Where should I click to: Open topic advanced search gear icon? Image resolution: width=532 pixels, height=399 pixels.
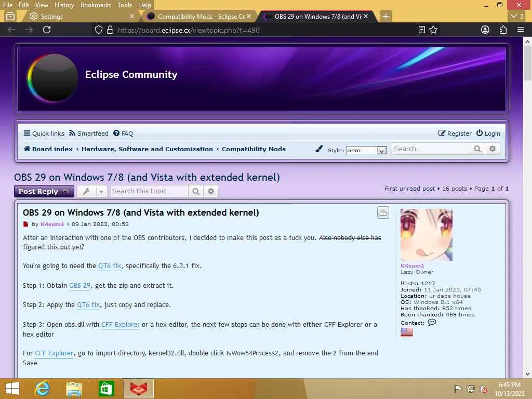click(x=211, y=191)
